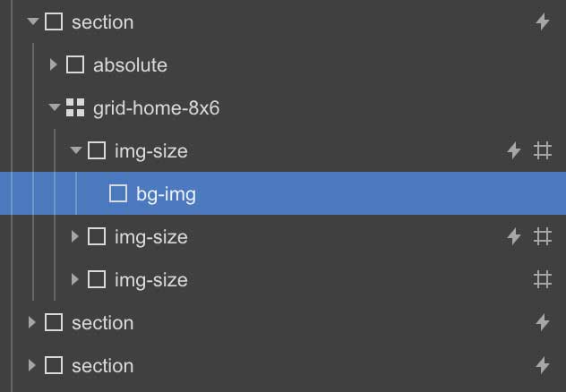This screenshot has width=566, height=392.
Task: Click lightning icon on second img-size row
Action: click(x=514, y=237)
